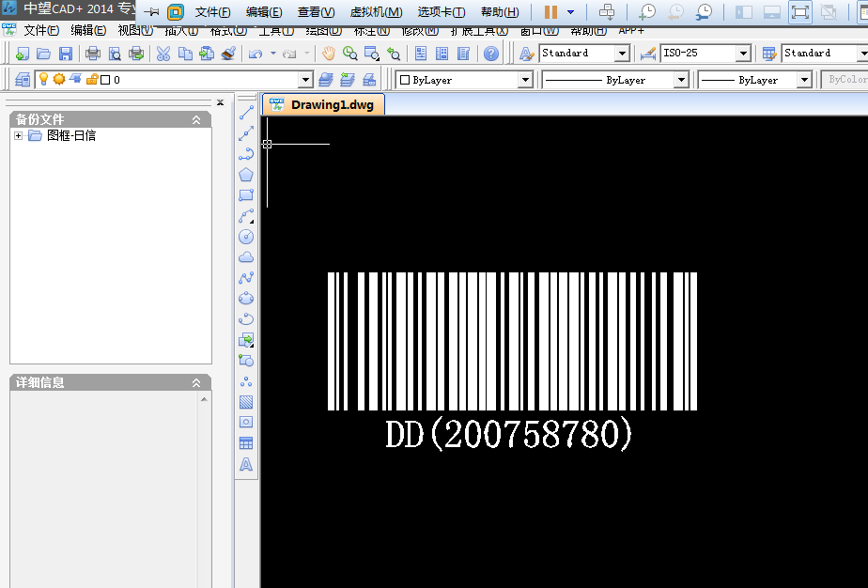The height and width of the screenshot is (588, 868).
Task: Open the Layer properties manager icon
Action: [23, 80]
